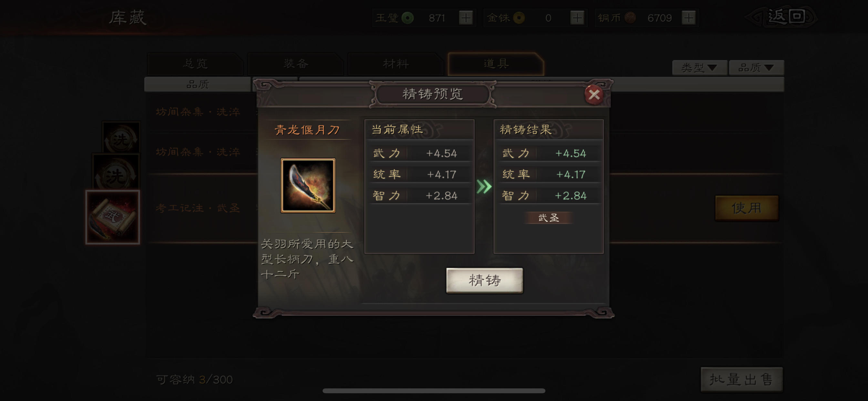Select the upper 洗 item icon
The image size is (868, 401).
[x=121, y=138]
